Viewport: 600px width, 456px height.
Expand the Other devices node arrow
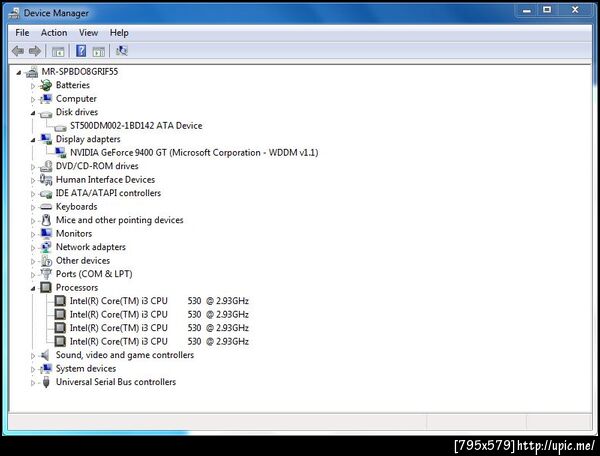pyautogui.click(x=33, y=261)
